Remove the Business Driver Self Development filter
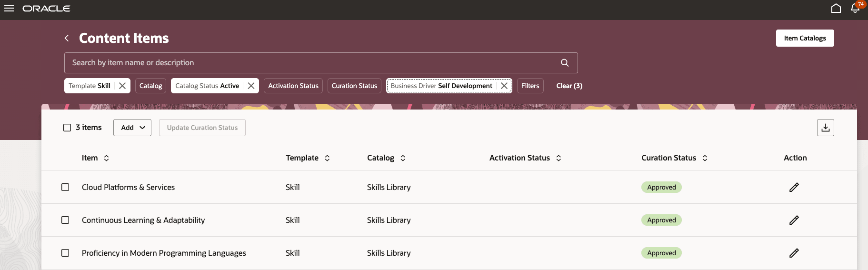Viewport: 868px width, 270px height. (504, 86)
